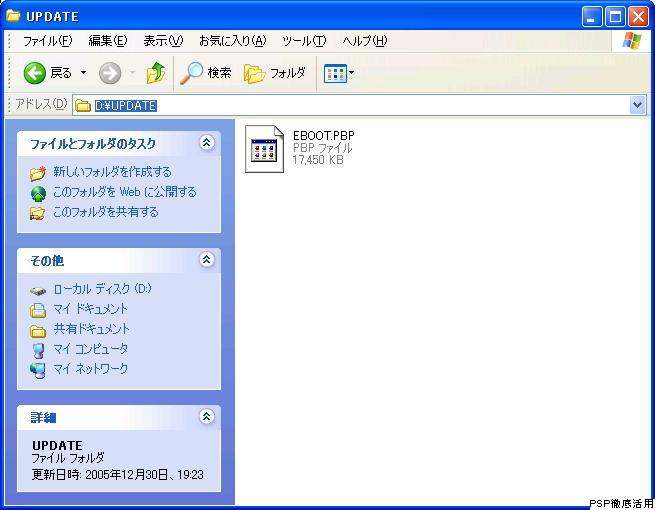Open the ヘルプ(H) menu
The width and height of the screenshot is (655, 510).
click(x=365, y=41)
